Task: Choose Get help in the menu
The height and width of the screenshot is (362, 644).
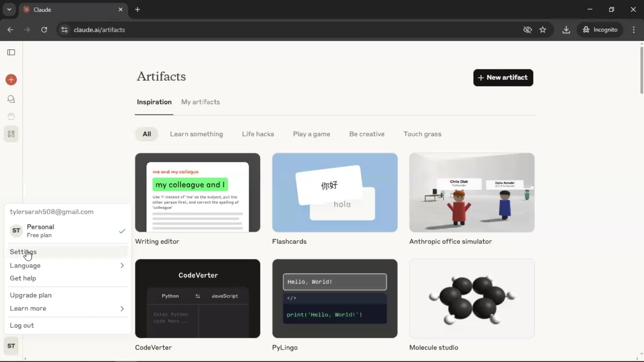Action: pos(67,278)
